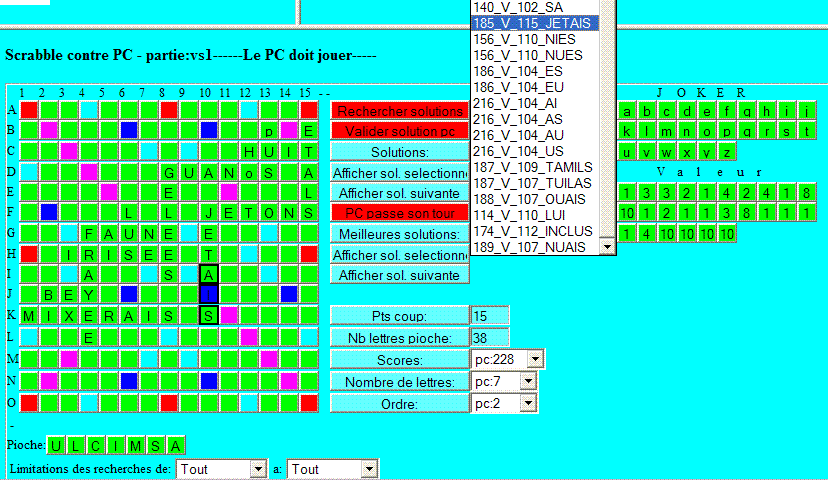Choose joker letter 'a' tile
The width and height of the screenshot is (828, 480).
pos(628,111)
